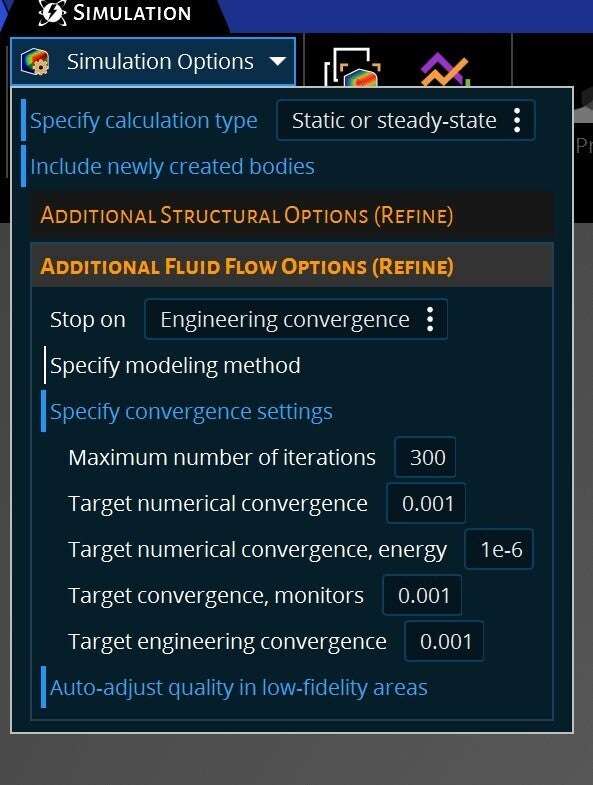Select the Simulation ribbon tab
593x785 pixels.
(x=114, y=13)
